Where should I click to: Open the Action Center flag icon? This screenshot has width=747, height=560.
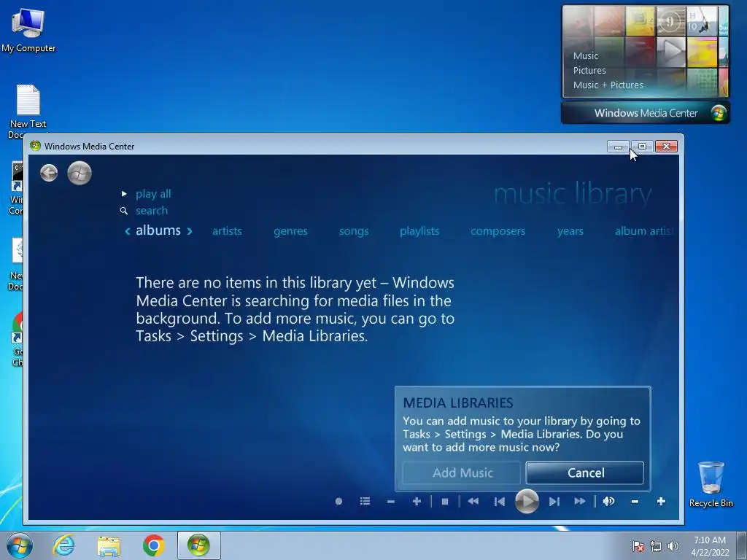pos(638,547)
